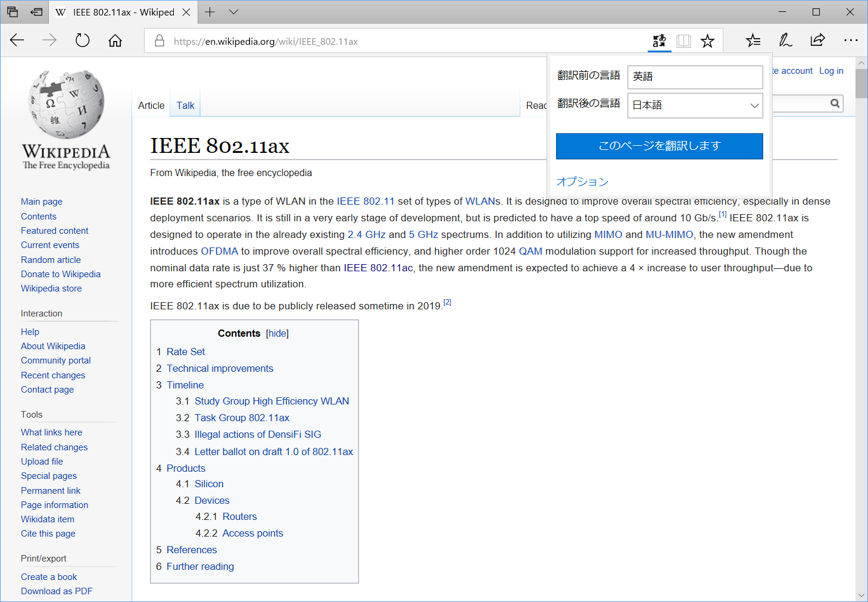This screenshot has height=602, width=868.
Task: Open Settings and more ellipsis menu
Action: (851, 40)
